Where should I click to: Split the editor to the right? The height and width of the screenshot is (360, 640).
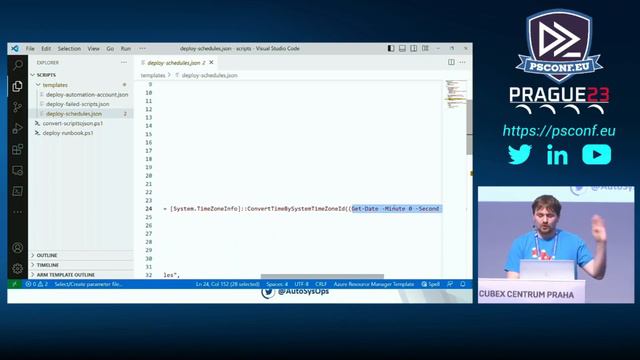451,62
